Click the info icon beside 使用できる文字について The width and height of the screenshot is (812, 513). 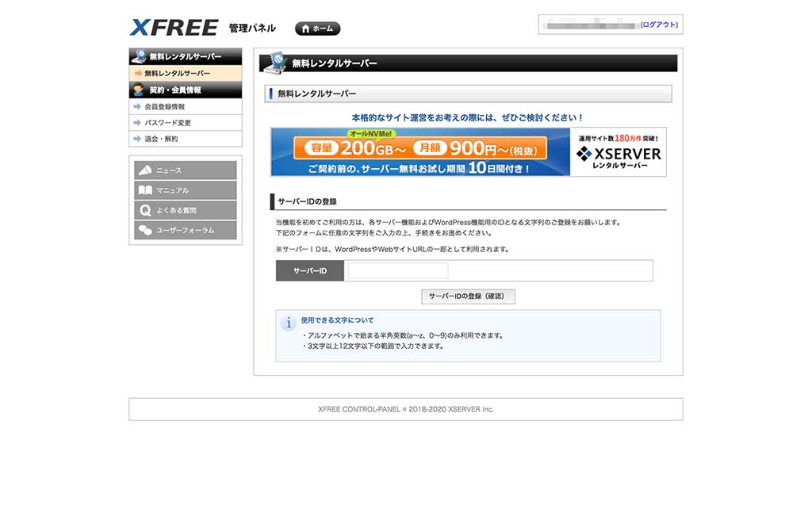click(289, 323)
